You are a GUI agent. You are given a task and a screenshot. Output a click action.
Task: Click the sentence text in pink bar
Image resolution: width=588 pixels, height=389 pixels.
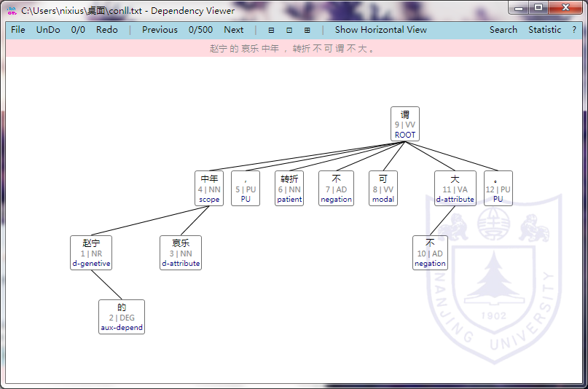293,49
